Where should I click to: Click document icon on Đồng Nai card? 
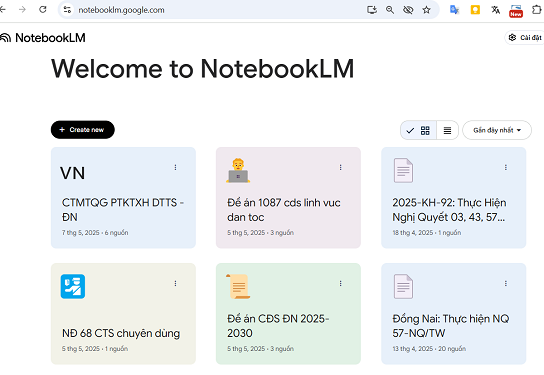coord(403,287)
